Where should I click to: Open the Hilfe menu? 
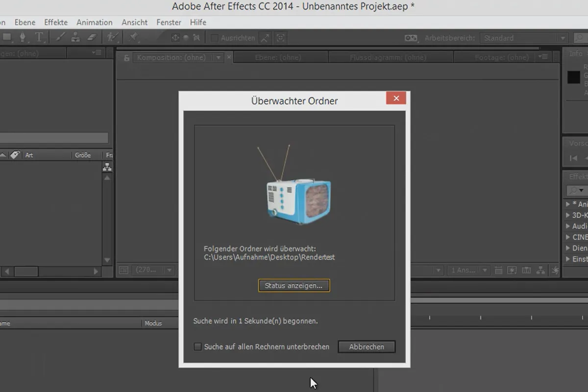tap(198, 23)
